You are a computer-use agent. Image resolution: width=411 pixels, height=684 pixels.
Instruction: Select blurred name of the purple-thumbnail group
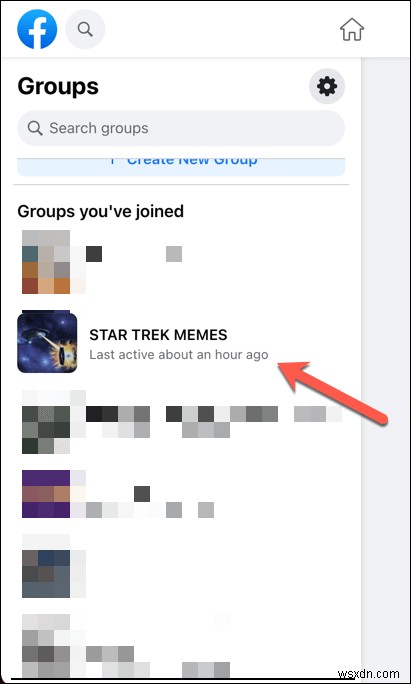click(150, 502)
